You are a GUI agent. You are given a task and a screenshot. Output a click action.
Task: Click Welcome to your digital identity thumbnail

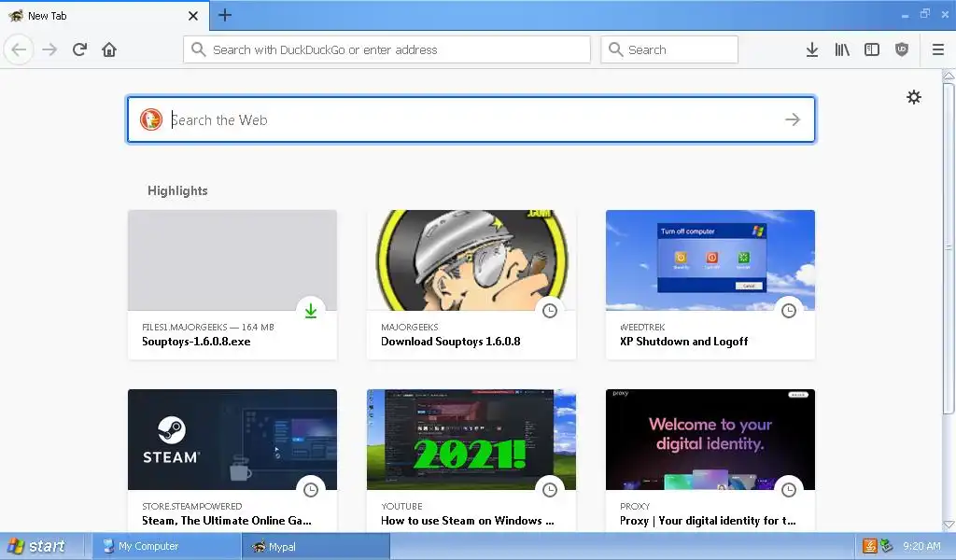tap(710, 440)
